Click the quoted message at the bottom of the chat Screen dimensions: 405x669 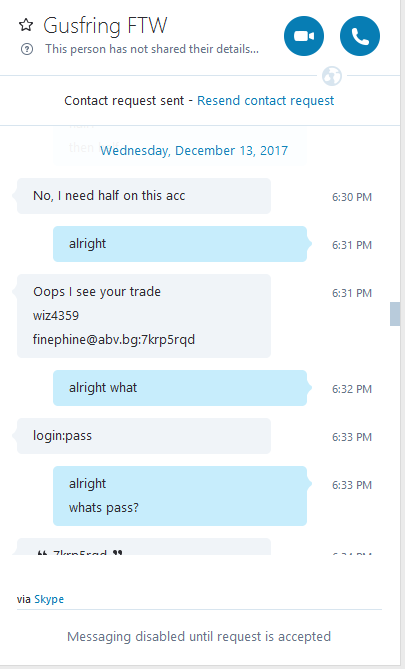tap(144, 547)
